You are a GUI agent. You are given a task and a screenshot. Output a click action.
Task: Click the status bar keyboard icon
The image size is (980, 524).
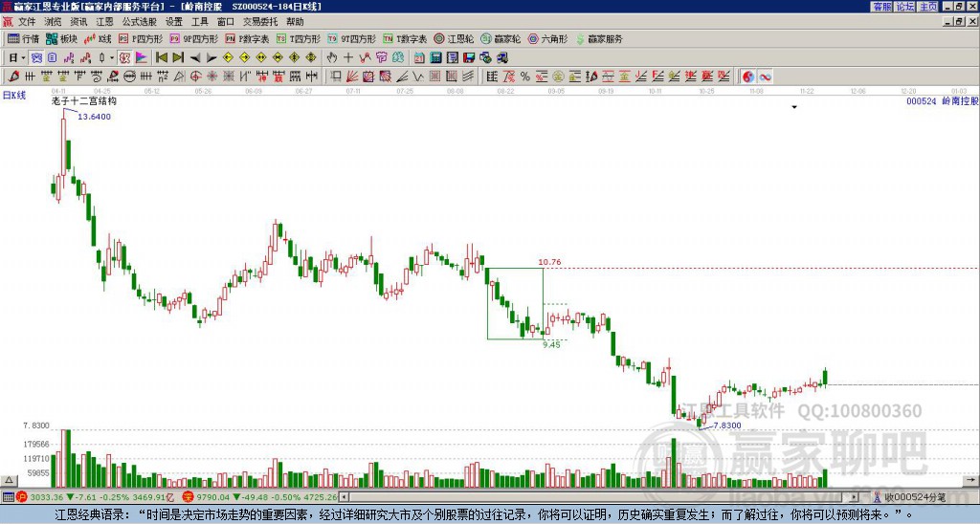8,497
